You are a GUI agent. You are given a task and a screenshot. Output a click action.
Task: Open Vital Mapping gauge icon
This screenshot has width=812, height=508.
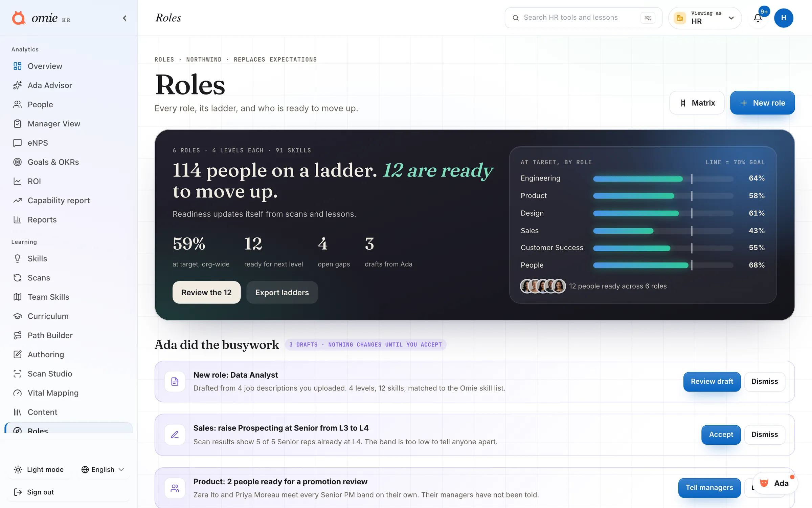tap(17, 393)
